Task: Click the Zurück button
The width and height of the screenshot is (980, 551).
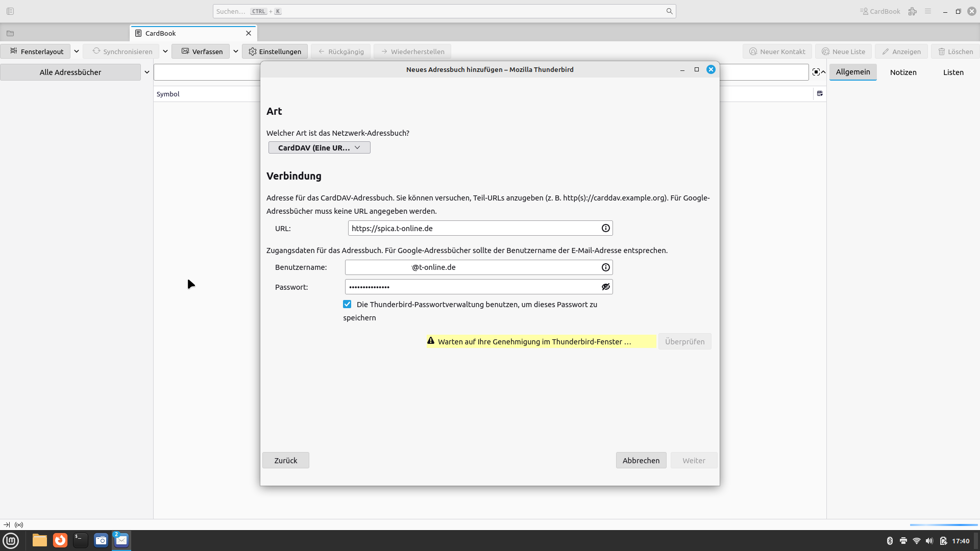Action: coord(285,460)
